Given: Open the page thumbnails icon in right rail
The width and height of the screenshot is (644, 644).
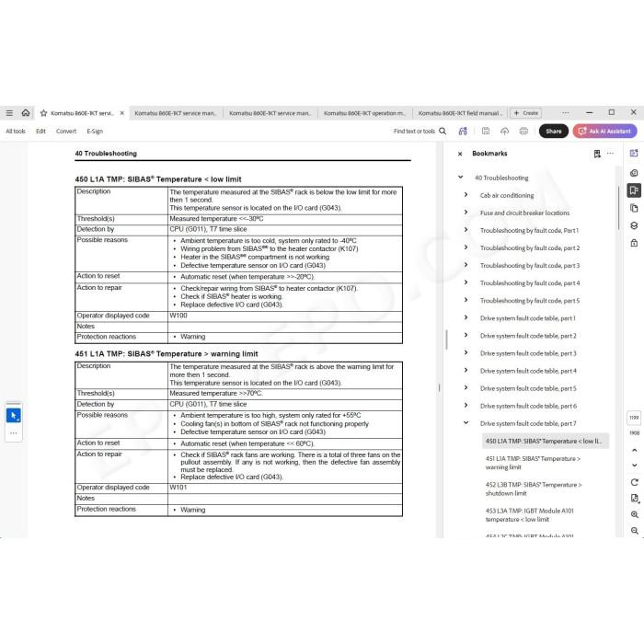Looking at the screenshot, I should (x=634, y=208).
